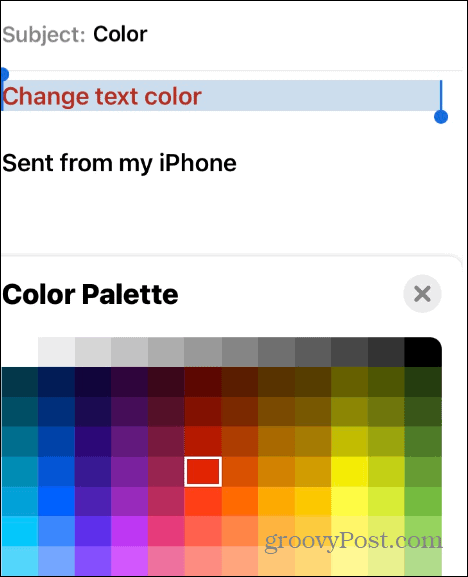Click the Subject field containing Color
The height and width of the screenshot is (577, 468).
coord(232,35)
